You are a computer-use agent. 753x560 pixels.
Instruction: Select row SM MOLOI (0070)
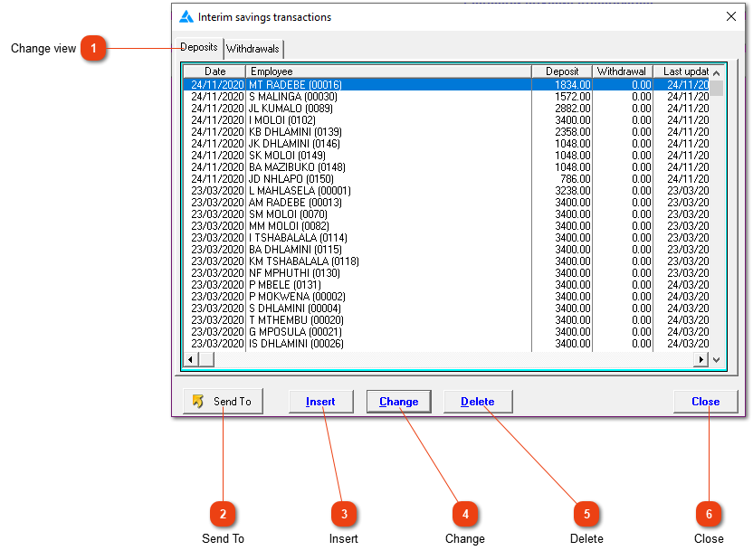point(446,214)
